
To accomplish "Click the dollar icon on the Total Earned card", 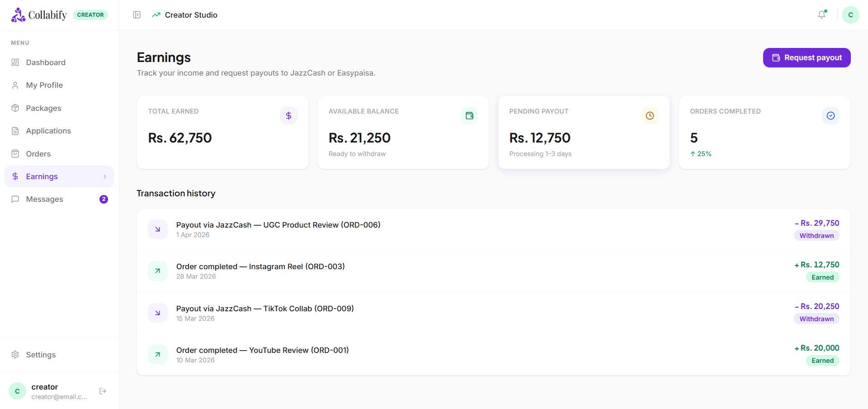I will click(288, 116).
